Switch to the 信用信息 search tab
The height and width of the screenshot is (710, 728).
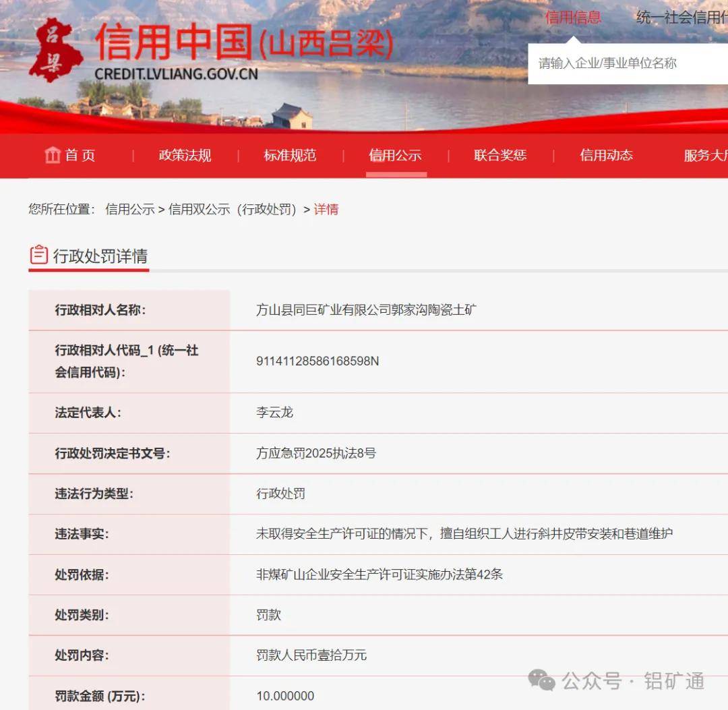pos(573,18)
